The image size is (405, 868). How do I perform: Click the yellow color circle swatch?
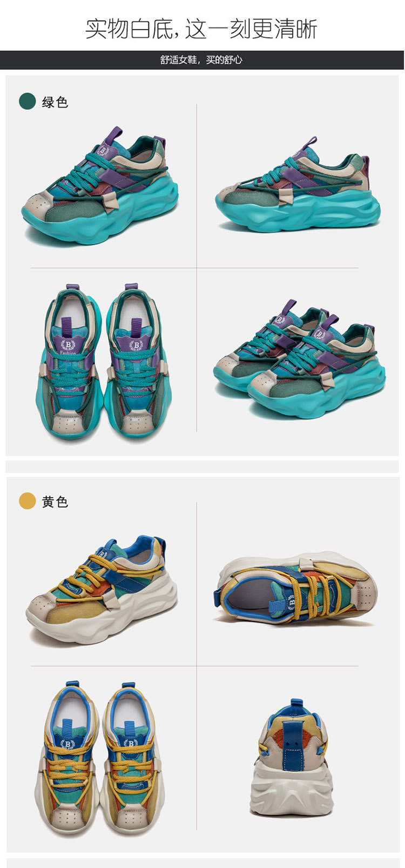[27, 501]
